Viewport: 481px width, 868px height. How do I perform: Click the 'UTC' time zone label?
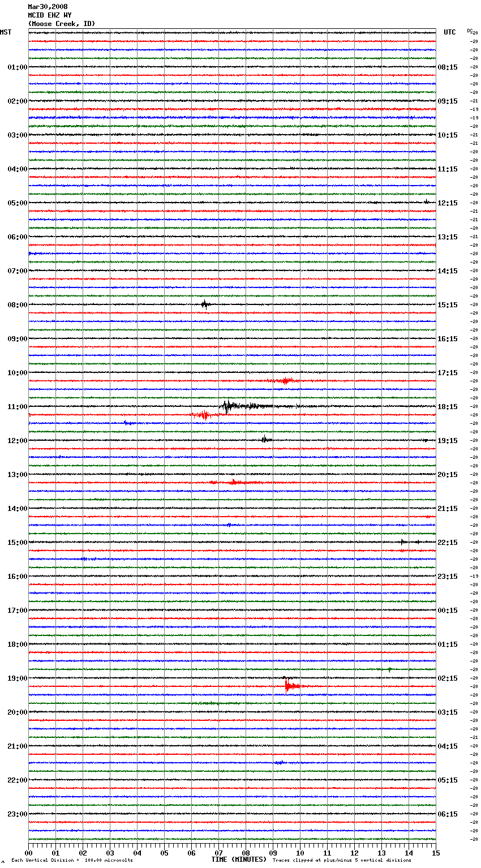(450, 32)
